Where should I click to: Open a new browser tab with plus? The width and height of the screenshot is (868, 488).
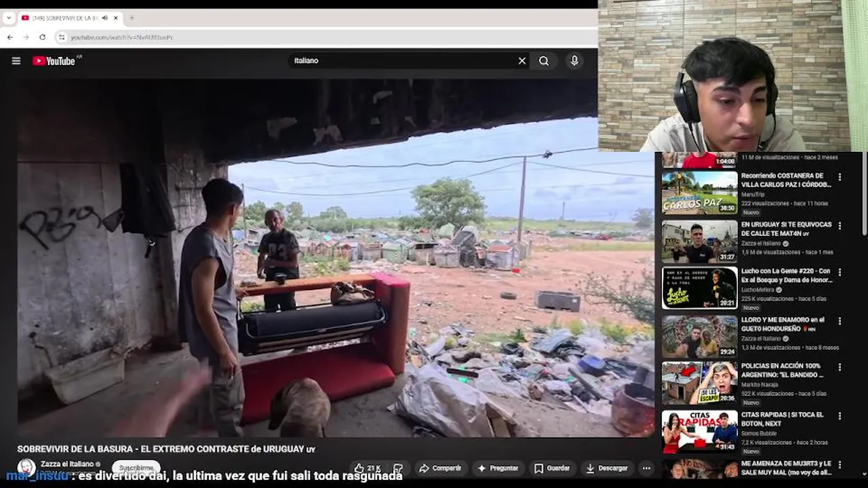click(x=132, y=18)
